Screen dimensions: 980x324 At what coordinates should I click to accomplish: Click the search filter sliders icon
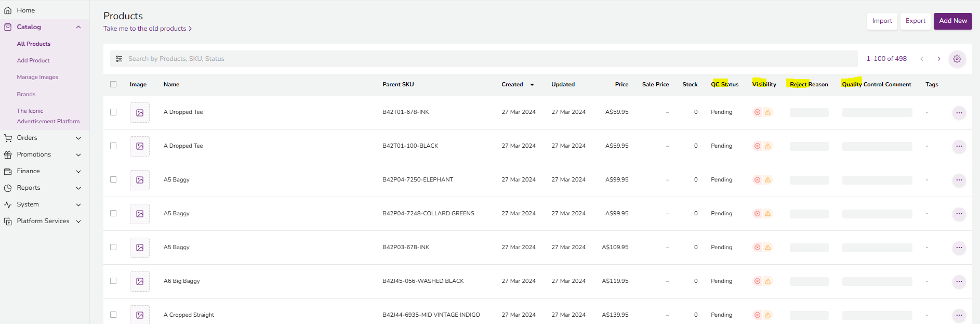119,59
